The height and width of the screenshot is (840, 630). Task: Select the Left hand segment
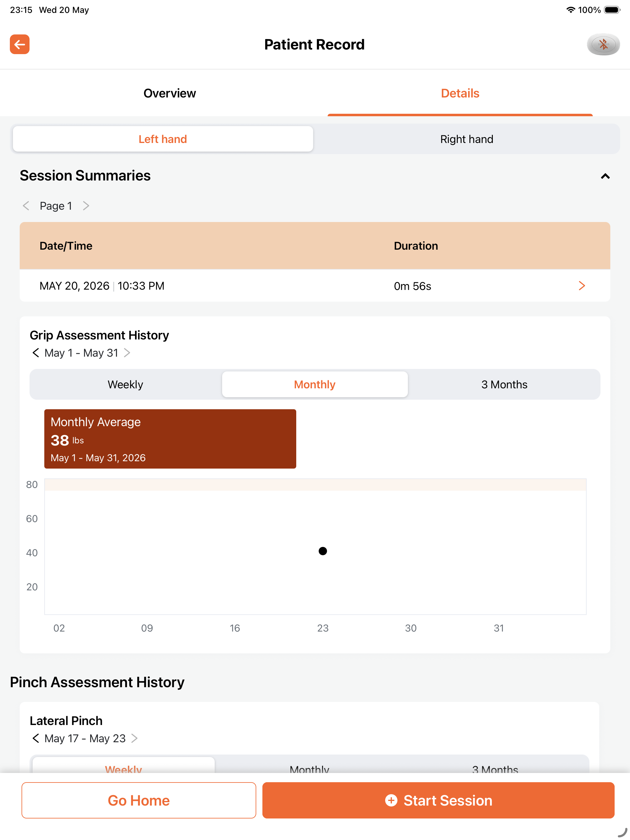point(163,139)
